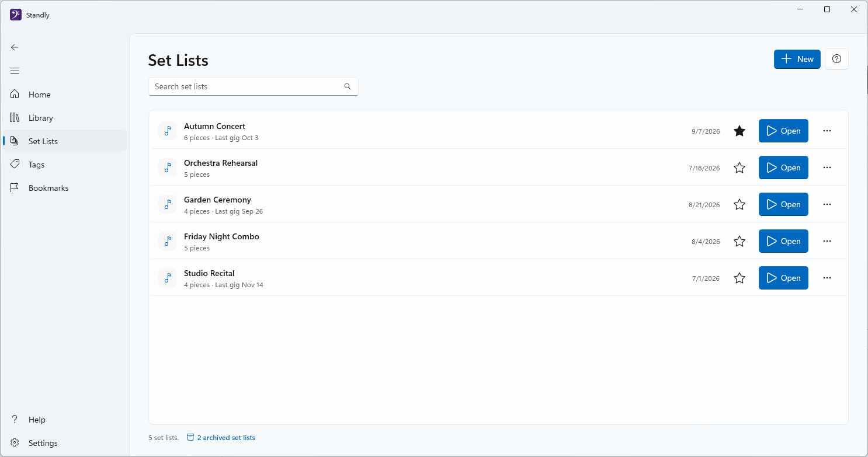This screenshot has height=457, width=868.
Task: Open more options for Orchestra Rehearsal
Action: point(827,168)
